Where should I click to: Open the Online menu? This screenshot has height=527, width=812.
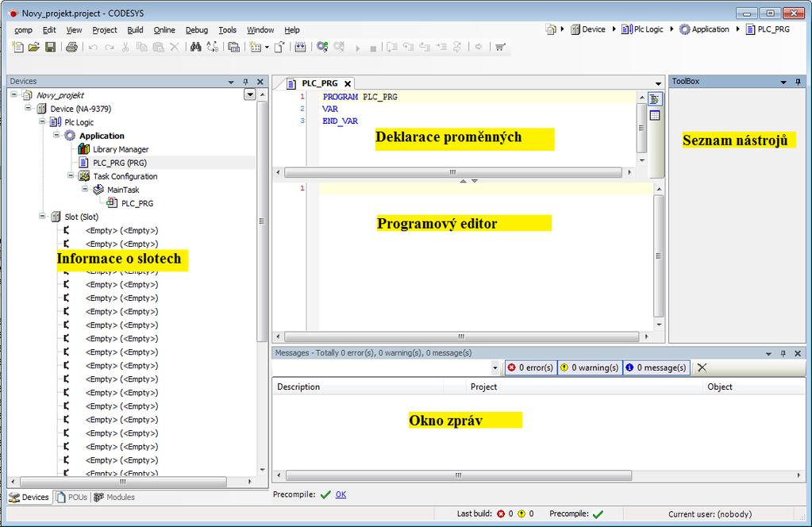click(x=164, y=30)
